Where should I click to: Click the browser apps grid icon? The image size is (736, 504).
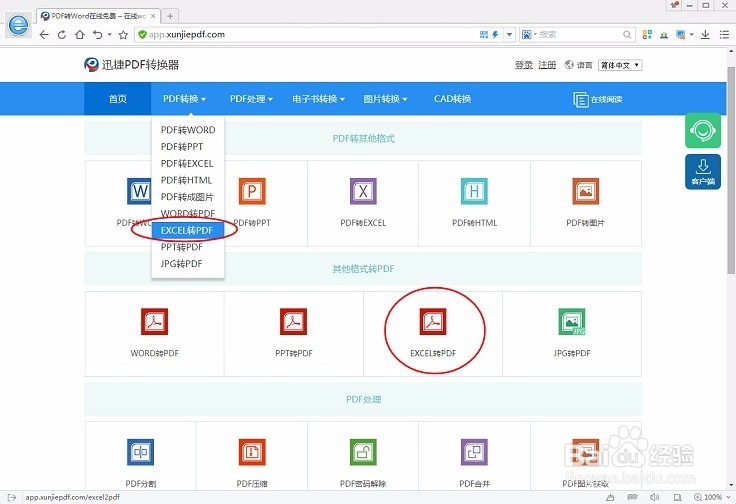coord(647,35)
